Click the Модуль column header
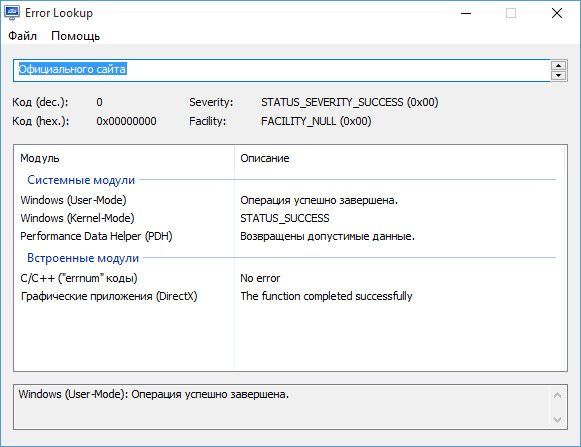Viewport: 581px width, 447px height. click(x=124, y=158)
